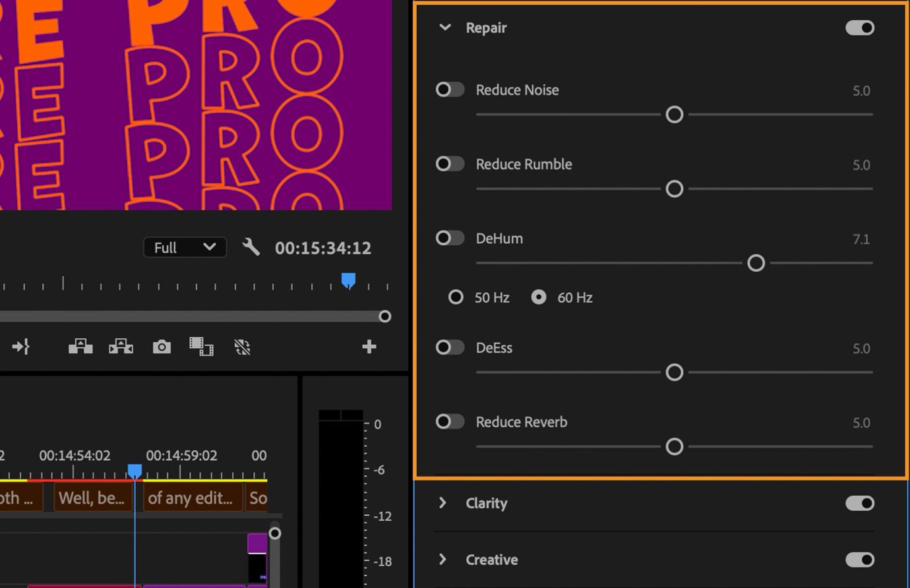910x588 pixels.
Task: Click the DeHum value 7.1
Action: point(861,239)
